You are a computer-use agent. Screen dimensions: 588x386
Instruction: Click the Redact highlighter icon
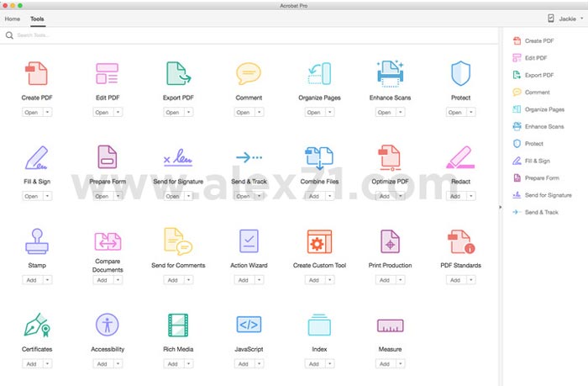click(460, 157)
